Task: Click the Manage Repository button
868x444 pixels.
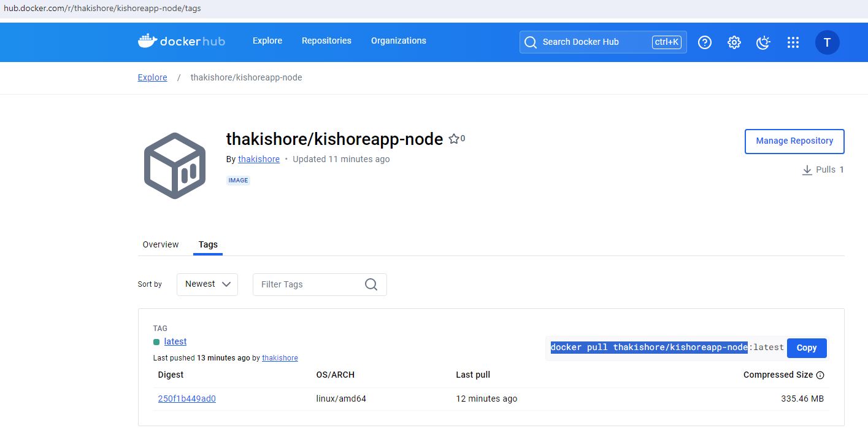Action: (794, 141)
